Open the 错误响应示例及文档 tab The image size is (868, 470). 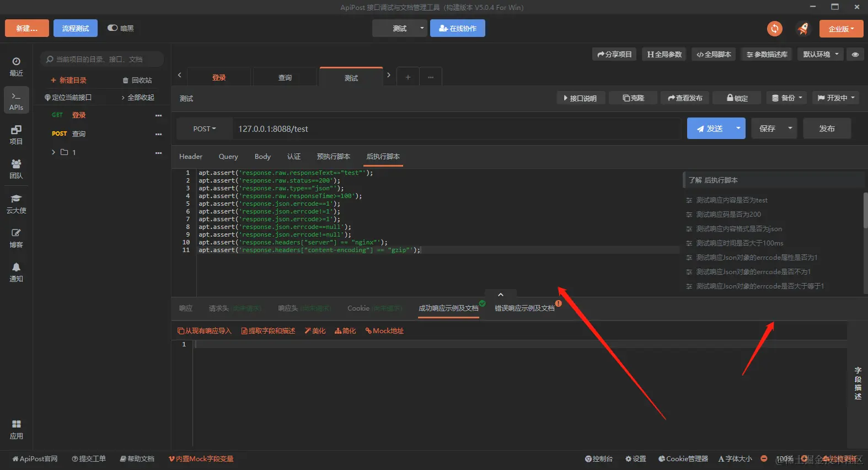pos(525,308)
